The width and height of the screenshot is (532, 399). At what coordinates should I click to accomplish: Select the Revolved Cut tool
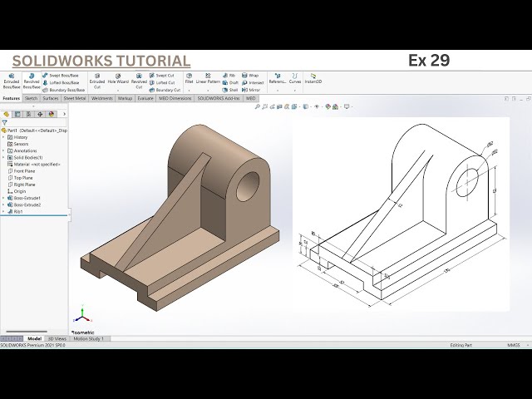coord(139,81)
